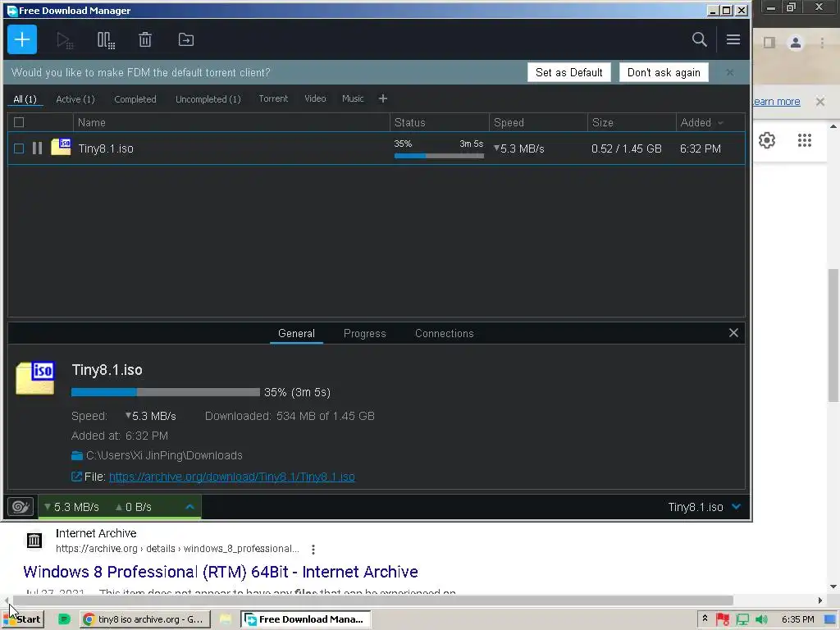840x630 pixels.
Task: Close the Chrome infobar X
Action: 819,101
